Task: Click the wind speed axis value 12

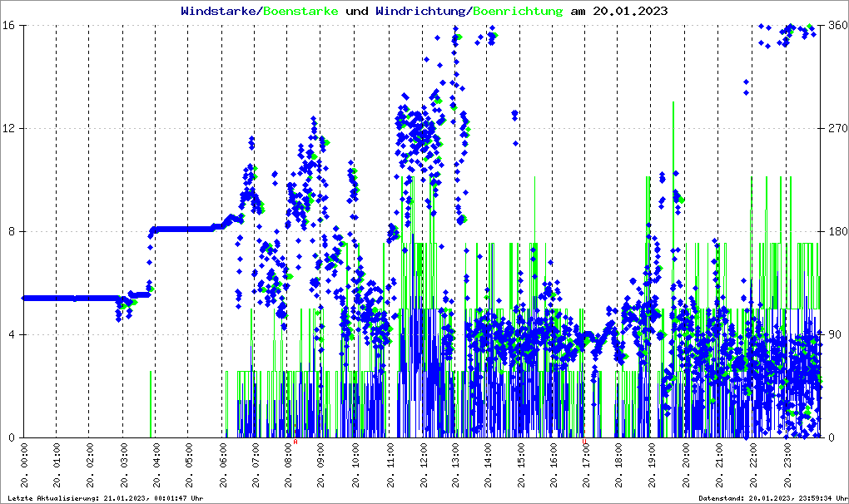Action: tap(7, 129)
